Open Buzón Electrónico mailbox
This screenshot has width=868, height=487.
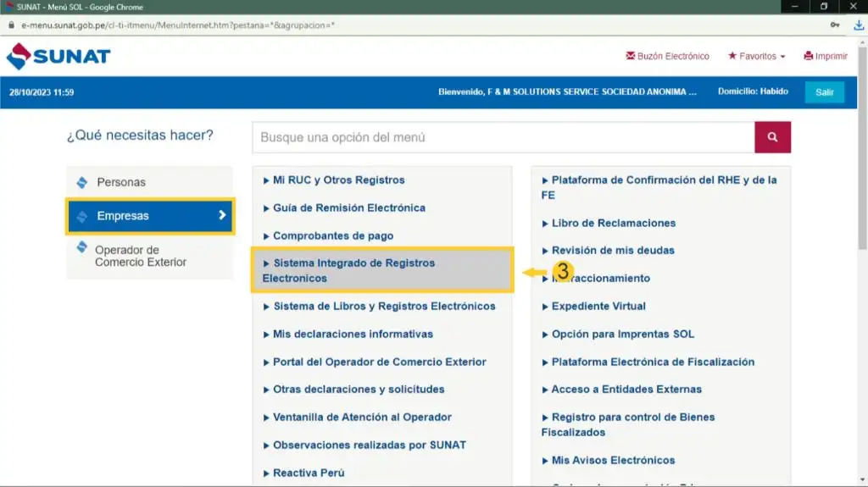667,57
